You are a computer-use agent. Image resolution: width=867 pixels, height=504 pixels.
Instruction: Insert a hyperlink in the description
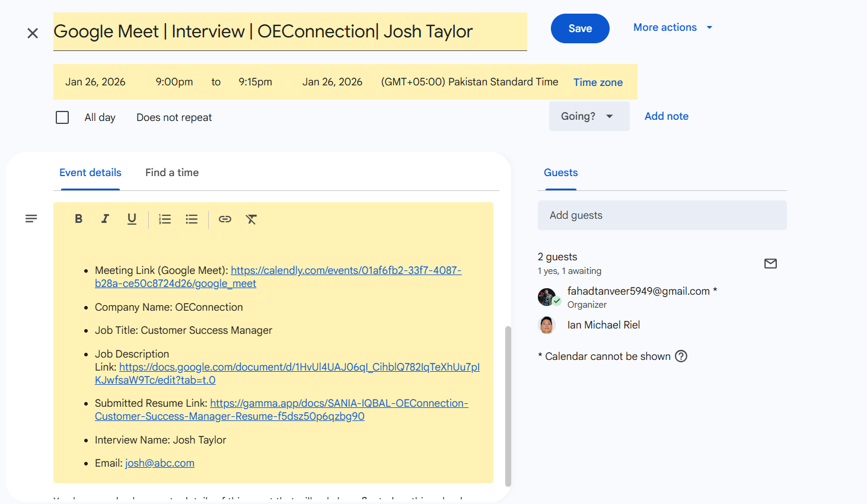tap(225, 219)
